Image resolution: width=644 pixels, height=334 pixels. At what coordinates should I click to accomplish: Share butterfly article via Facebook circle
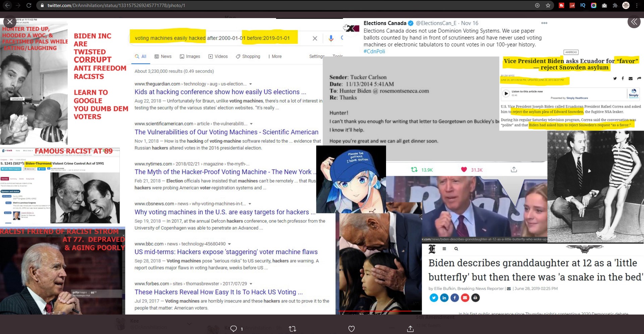tap(454, 298)
